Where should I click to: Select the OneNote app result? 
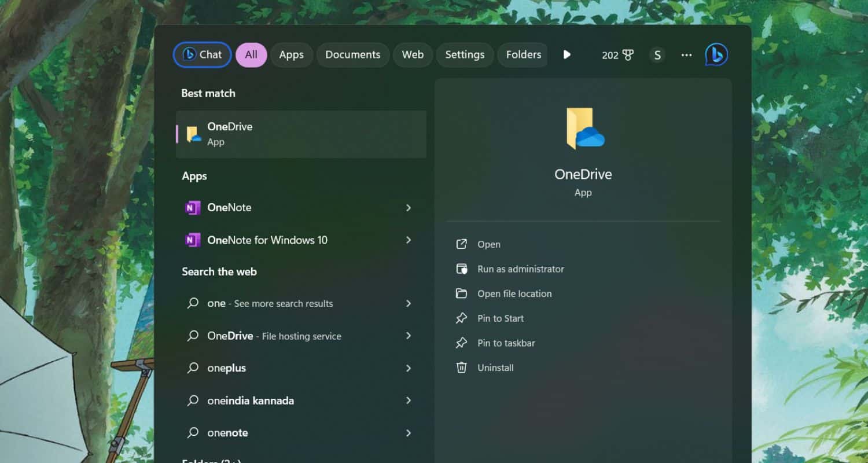301,208
